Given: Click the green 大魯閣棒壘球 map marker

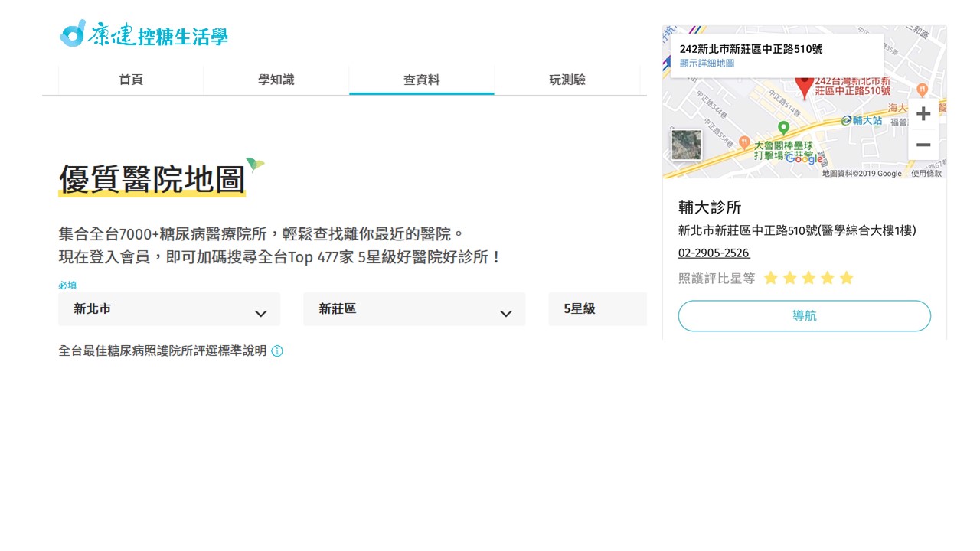Looking at the screenshot, I should (783, 128).
